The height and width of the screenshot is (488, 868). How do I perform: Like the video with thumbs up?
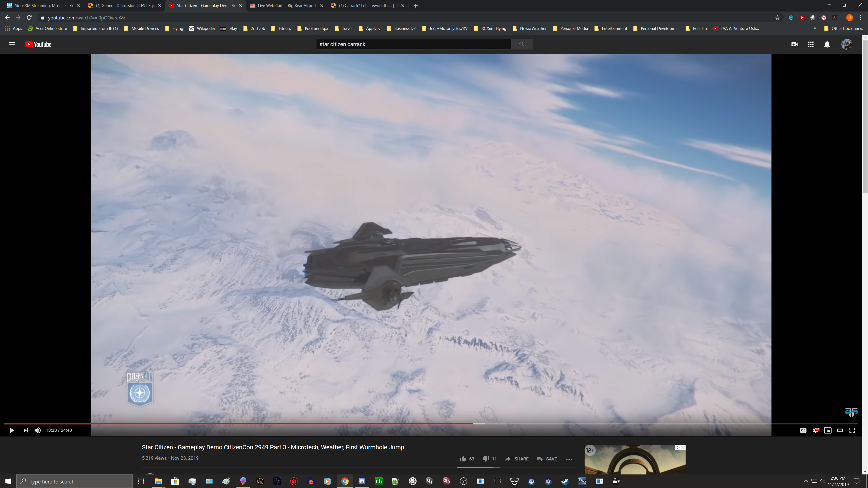[x=463, y=459]
